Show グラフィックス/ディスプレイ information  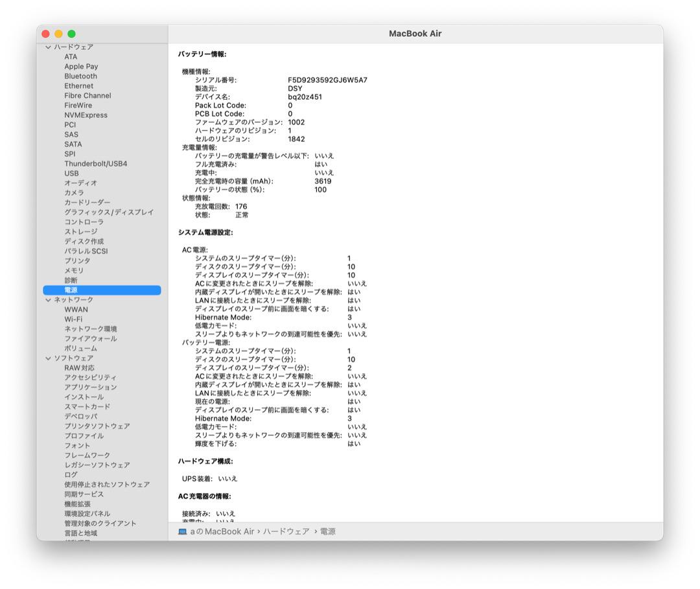(x=109, y=213)
